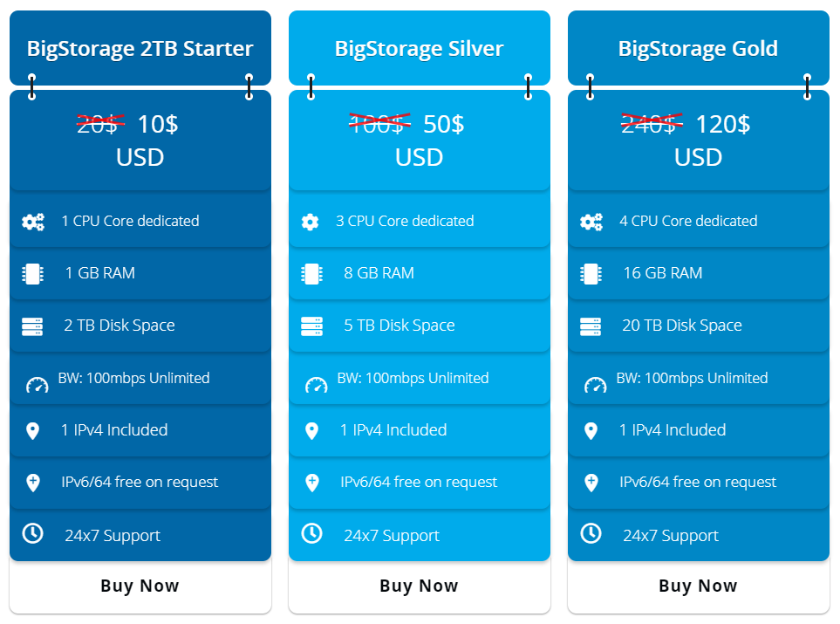Click the disk server icon in the Gold plan
Viewport: 840px width, 624px height.
coord(591,326)
